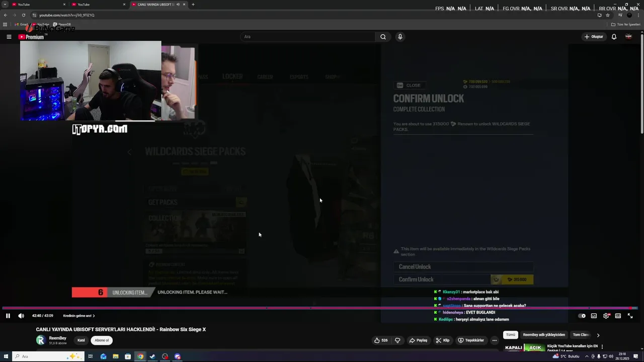Open File Explorer from taskbar

[x=116, y=356]
